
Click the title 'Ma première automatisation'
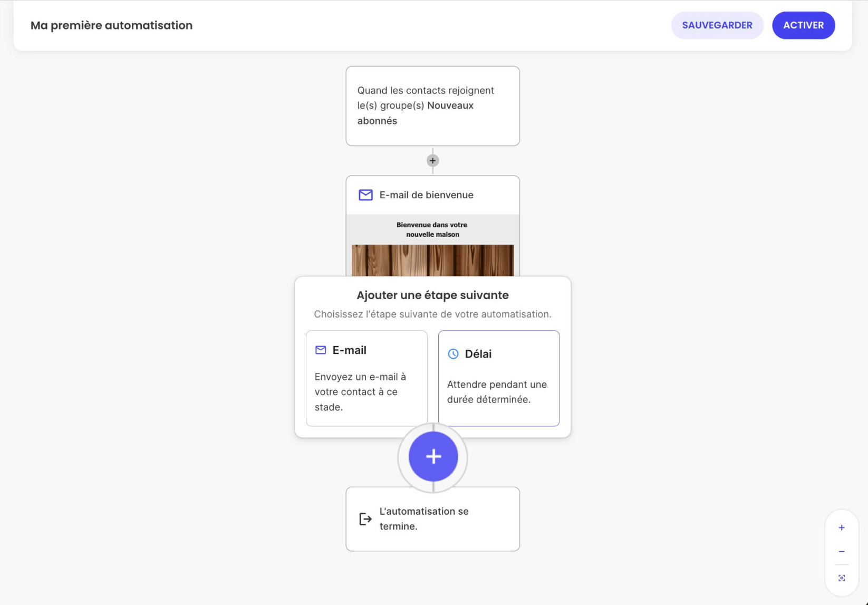click(111, 25)
